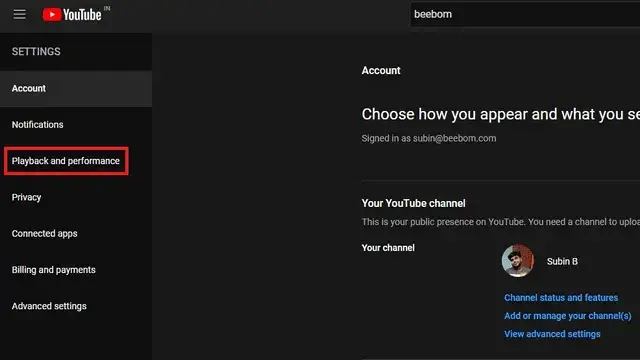
Task: Click the Account page heading
Action: [381, 71]
